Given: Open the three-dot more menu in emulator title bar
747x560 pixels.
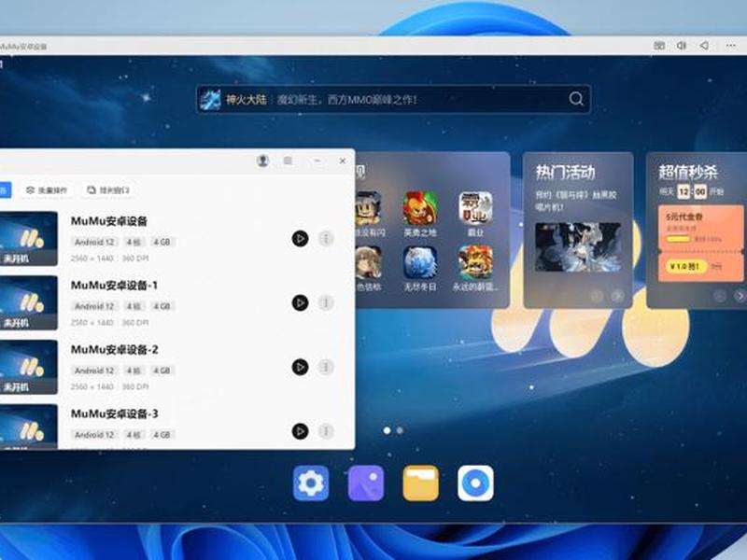Looking at the screenshot, I should 731,46.
